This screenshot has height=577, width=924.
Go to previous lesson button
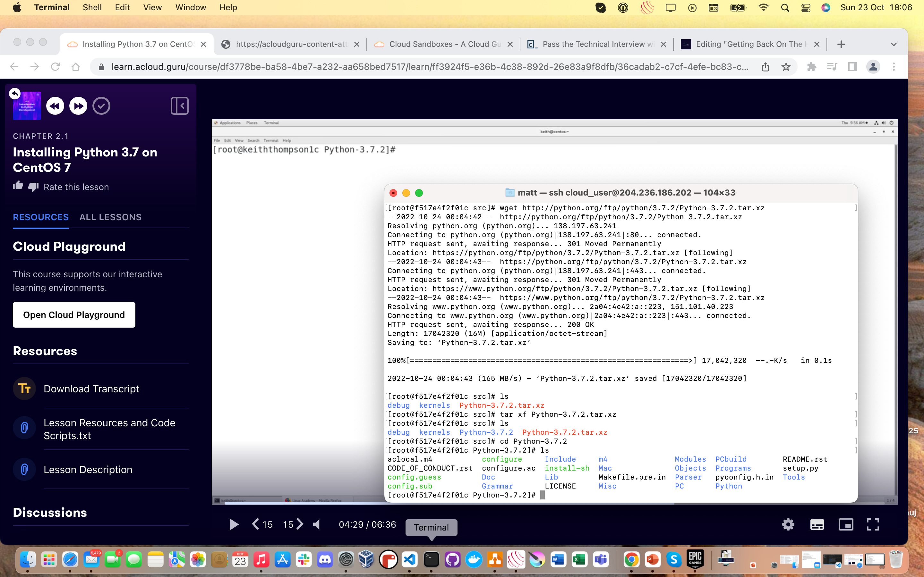point(55,106)
